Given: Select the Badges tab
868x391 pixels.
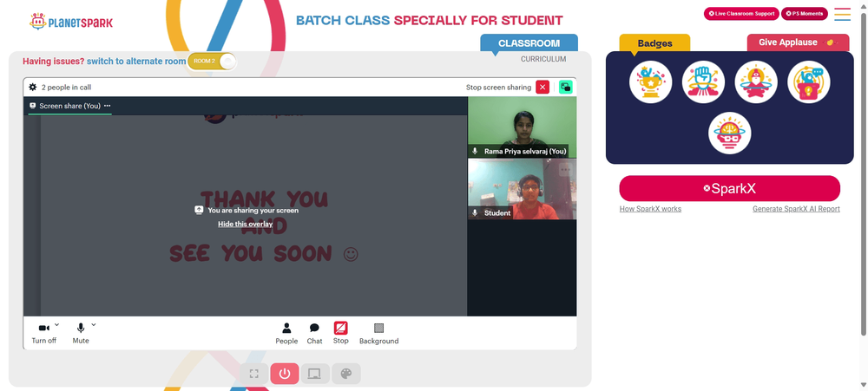Looking at the screenshot, I should 654,43.
